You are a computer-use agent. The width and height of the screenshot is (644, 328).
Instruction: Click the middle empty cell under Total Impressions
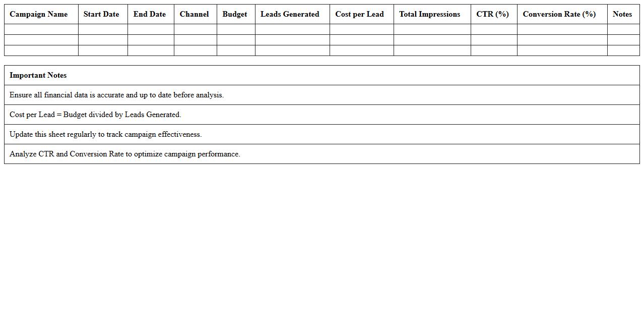tap(432, 40)
